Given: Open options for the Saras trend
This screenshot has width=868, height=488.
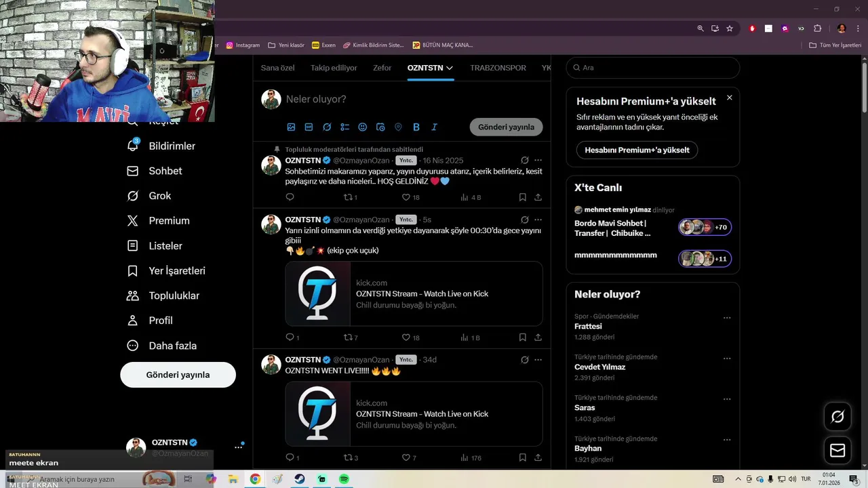Looking at the screenshot, I should (x=727, y=399).
